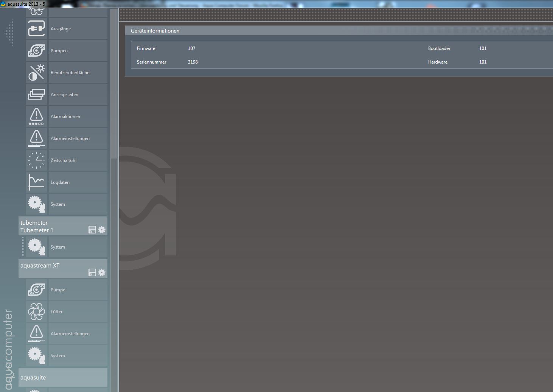The image size is (553, 392).
Task: Click the Hardware value 101
Action: [483, 62]
